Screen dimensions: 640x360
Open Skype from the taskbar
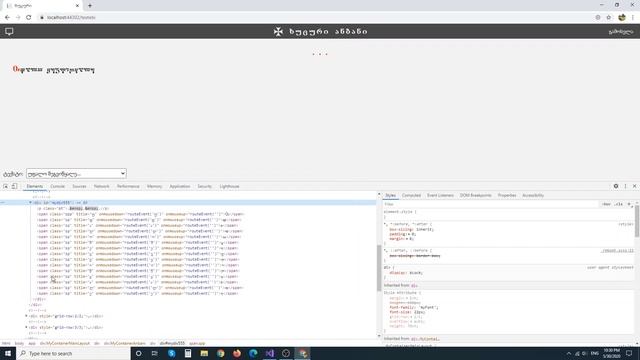(x=171, y=353)
